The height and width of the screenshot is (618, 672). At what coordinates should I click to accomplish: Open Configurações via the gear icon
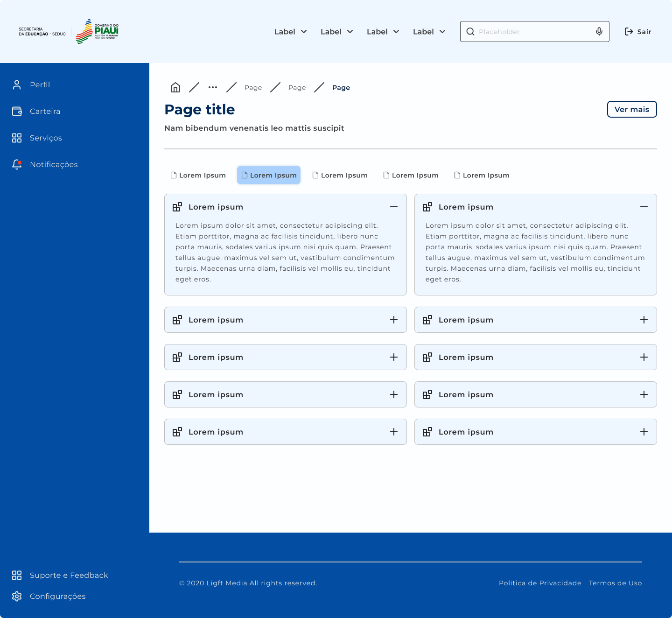(17, 596)
